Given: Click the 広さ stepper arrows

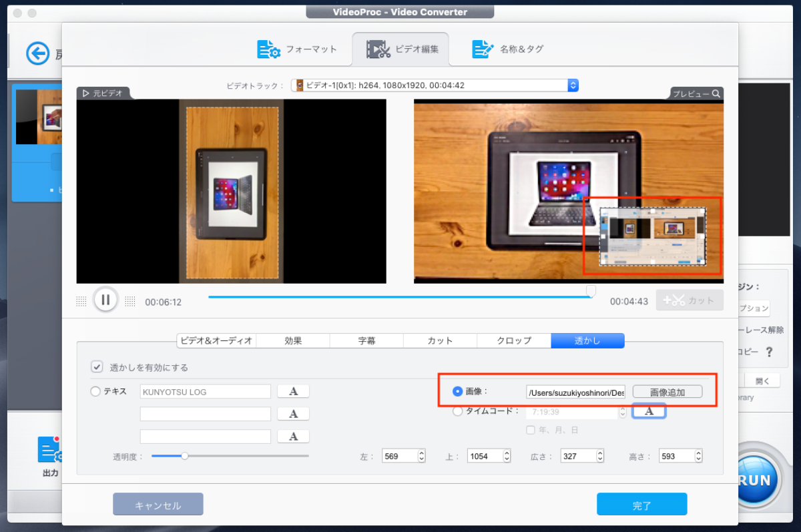Looking at the screenshot, I should 601,457.
